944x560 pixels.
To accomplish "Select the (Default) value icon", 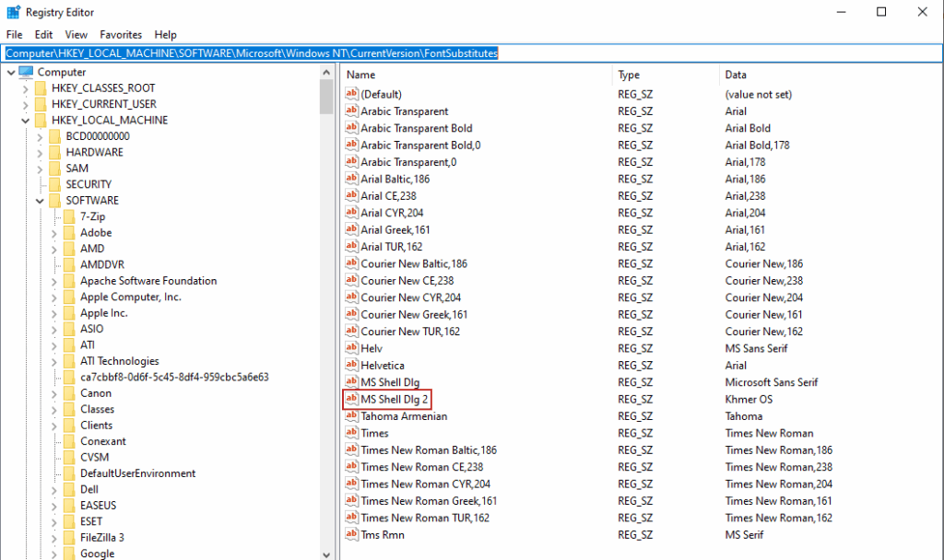I will click(350, 94).
